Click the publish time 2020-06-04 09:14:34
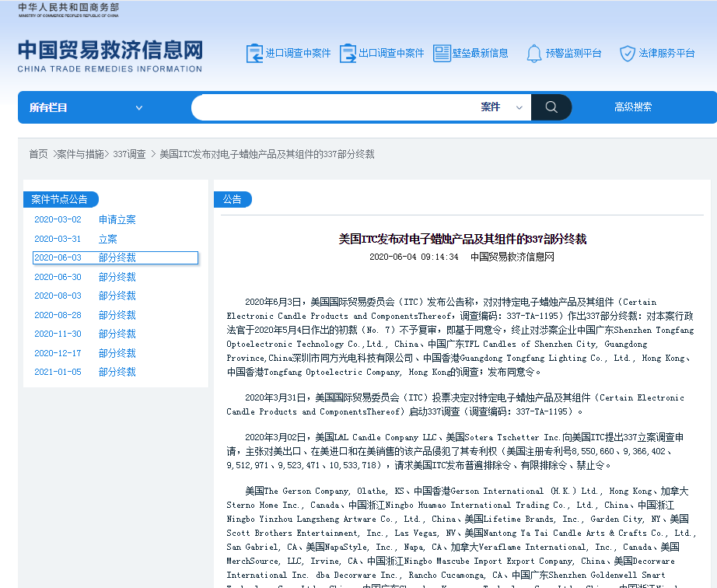Image resolution: width=717 pixels, height=588 pixels. [414, 257]
